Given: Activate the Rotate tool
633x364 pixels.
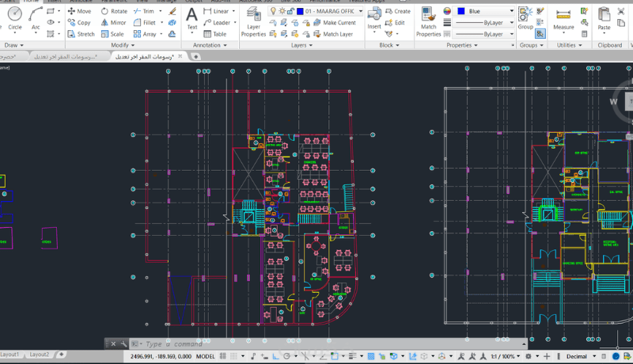Looking at the screenshot, I should (114, 11).
